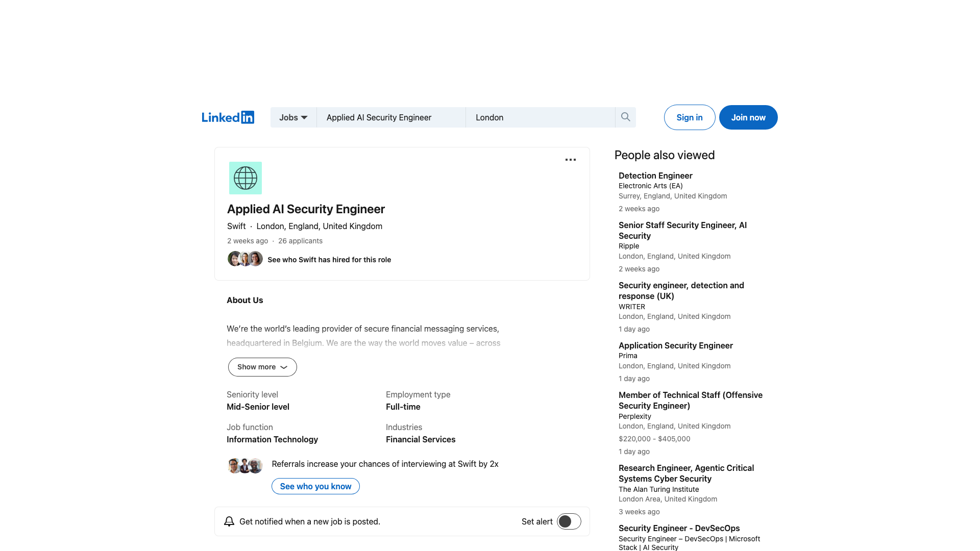
Task: Focus the job title search field
Action: click(391, 117)
